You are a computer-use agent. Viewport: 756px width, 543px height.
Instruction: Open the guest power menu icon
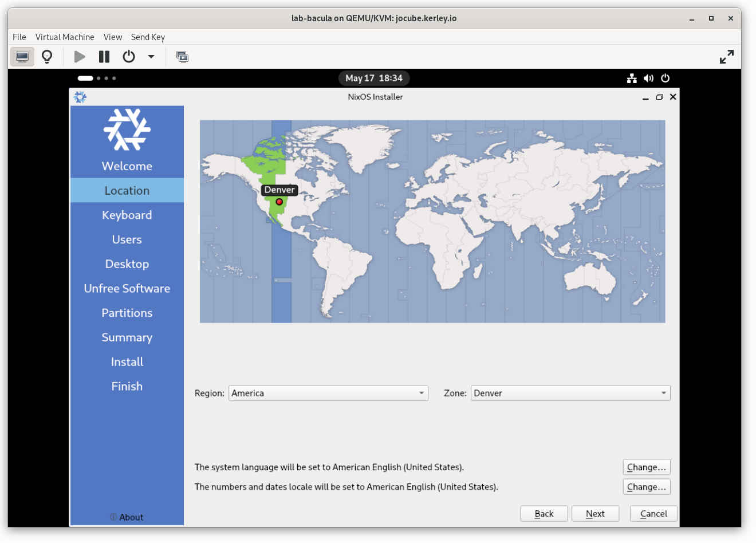coord(665,78)
